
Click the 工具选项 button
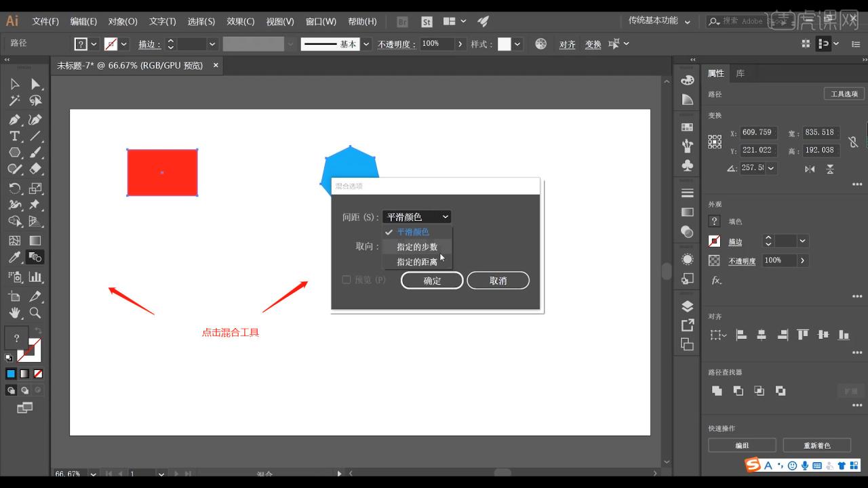(844, 94)
